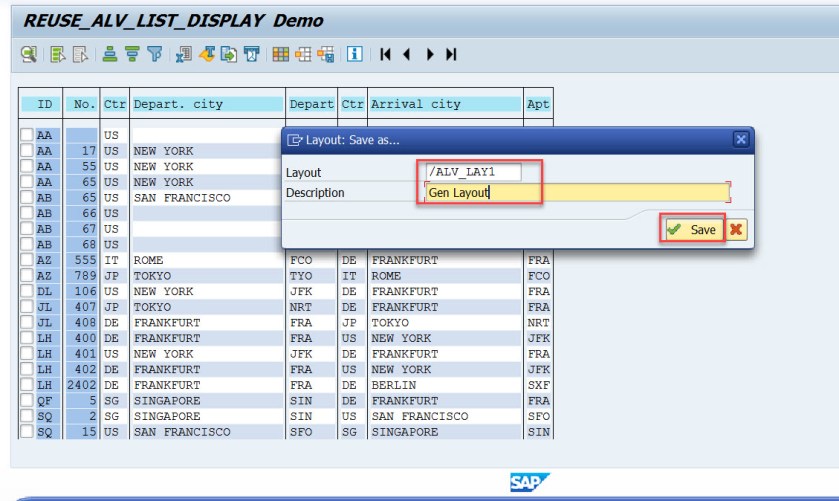
Task: Export list to spreadsheet icon
Action: 184,54
